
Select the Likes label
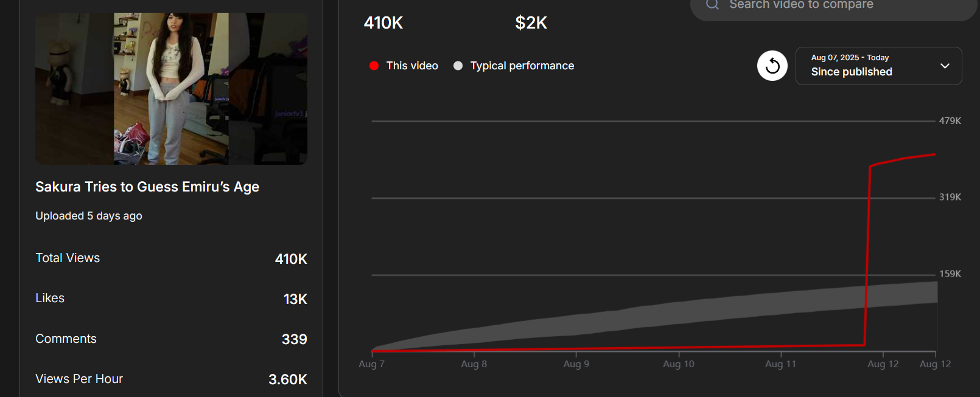point(50,298)
